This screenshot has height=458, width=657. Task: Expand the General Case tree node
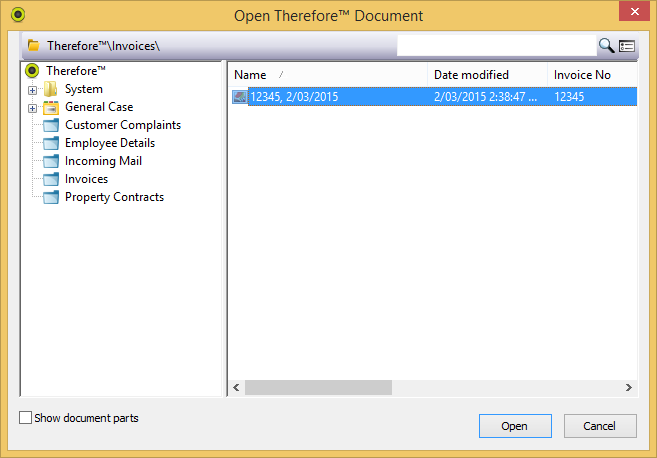(32, 108)
